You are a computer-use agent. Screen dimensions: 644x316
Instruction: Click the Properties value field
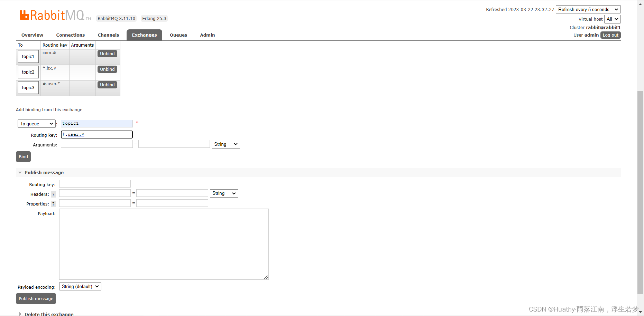click(172, 203)
